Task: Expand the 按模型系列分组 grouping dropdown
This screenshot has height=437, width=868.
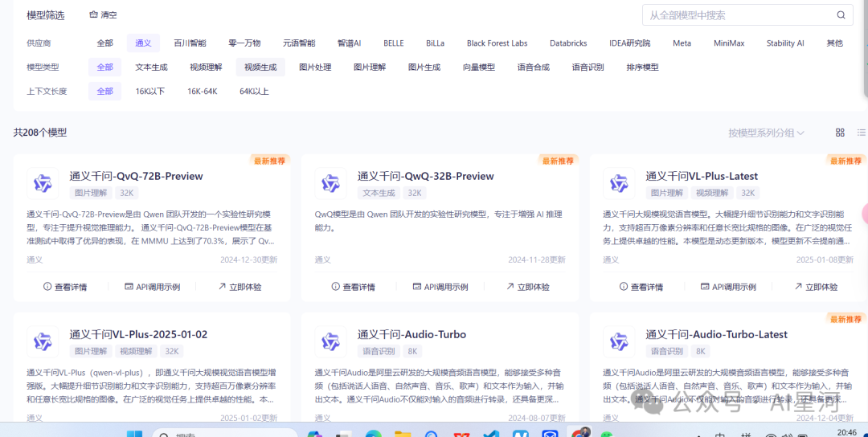Action: pos(766,133)
